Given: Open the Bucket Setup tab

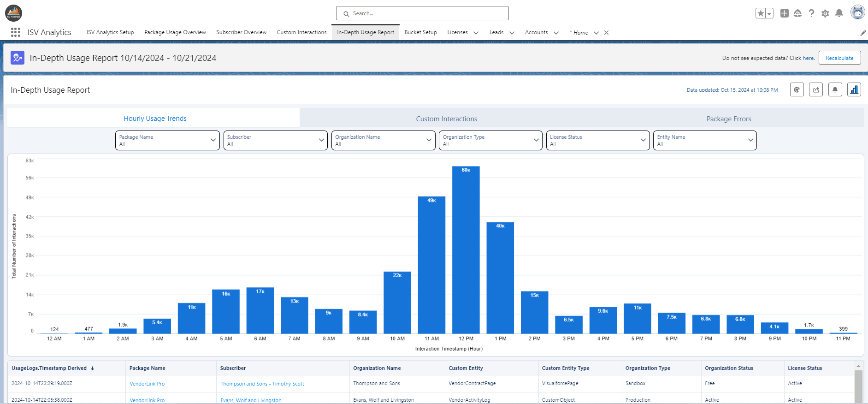Looking at the screenshot, I should point(421,32).
